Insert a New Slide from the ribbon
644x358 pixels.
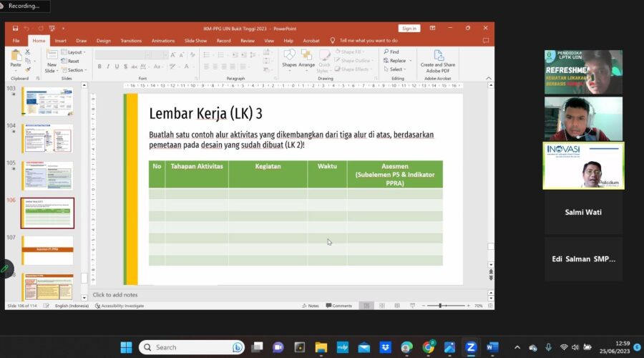click(x=52, y=61)
